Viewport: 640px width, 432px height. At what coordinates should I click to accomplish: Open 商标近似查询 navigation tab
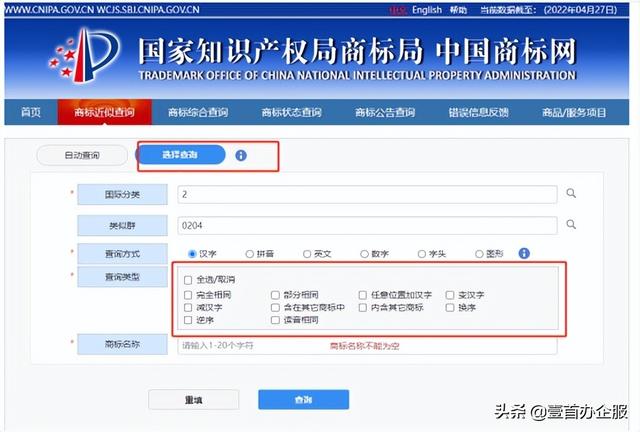(x=104, y=112)
